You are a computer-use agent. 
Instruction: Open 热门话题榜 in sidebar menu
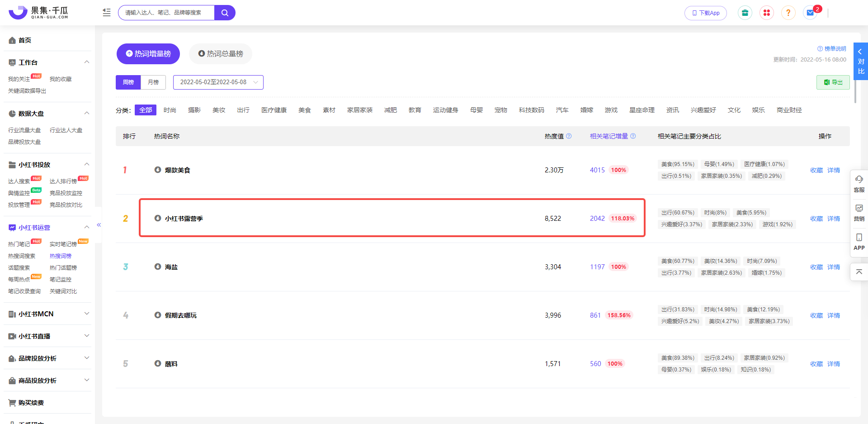coord(63,267)
